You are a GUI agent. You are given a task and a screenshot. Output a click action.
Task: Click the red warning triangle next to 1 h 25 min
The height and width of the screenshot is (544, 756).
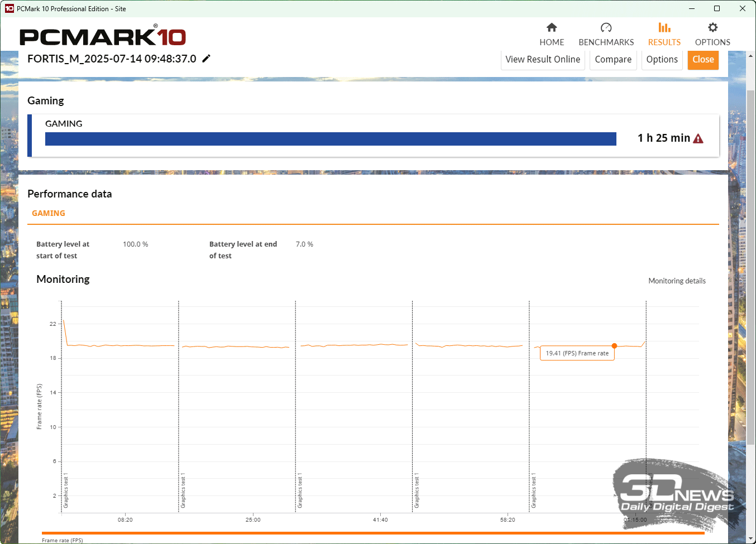coord(698,138)
